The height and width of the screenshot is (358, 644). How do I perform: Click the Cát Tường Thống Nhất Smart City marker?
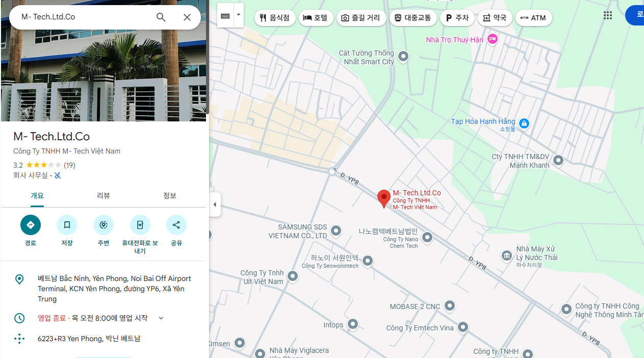(x=403, y=57)
